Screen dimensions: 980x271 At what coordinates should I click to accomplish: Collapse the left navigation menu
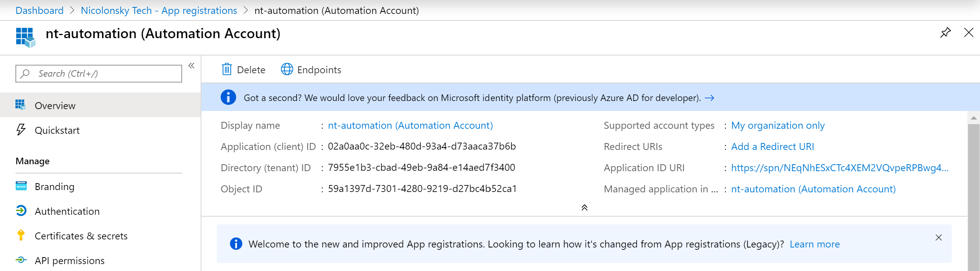click(x=191, y=66)
